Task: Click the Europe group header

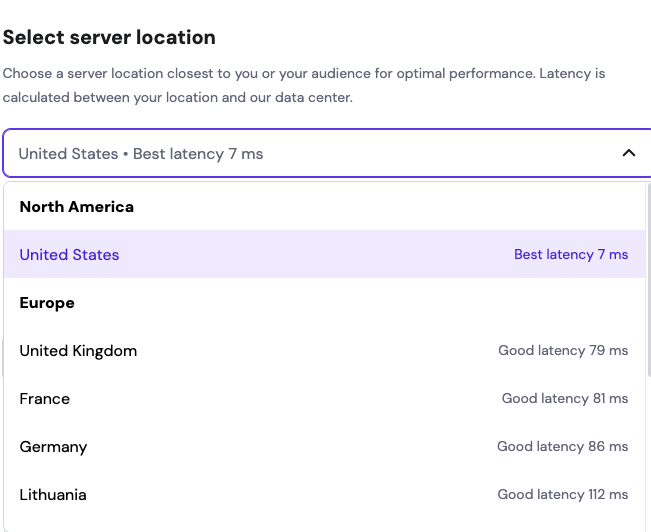Action: coord(47,303)
